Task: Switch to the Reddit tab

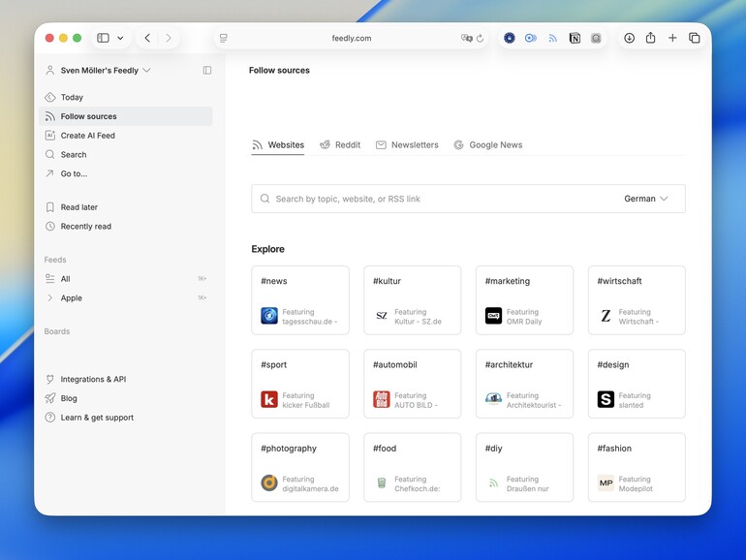Action: [340, 145]
